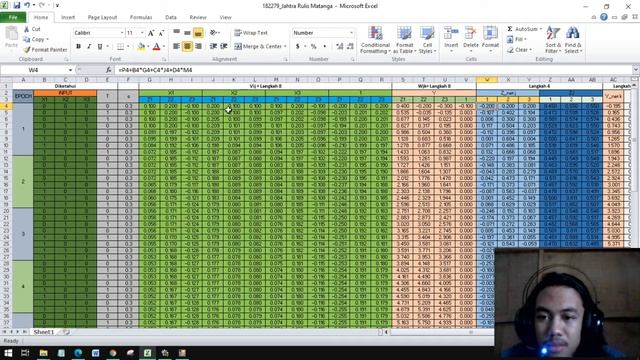
Task: Click Increase Decimal icon
Action: click(340, 47)
